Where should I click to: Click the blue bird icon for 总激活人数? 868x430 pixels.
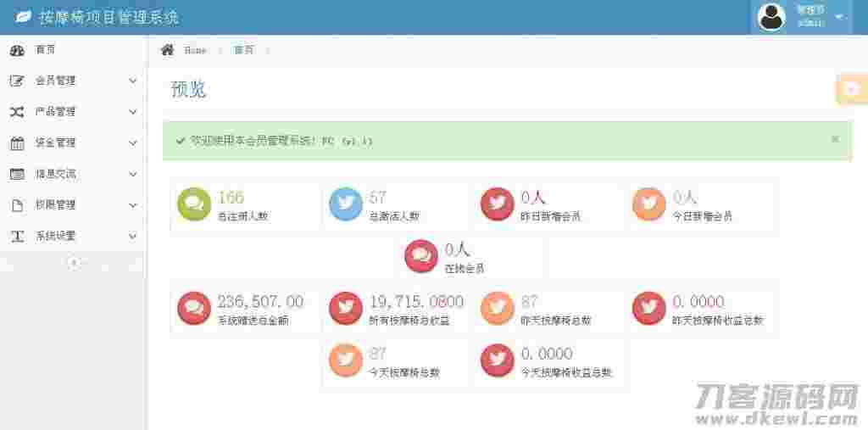point(346,204)
